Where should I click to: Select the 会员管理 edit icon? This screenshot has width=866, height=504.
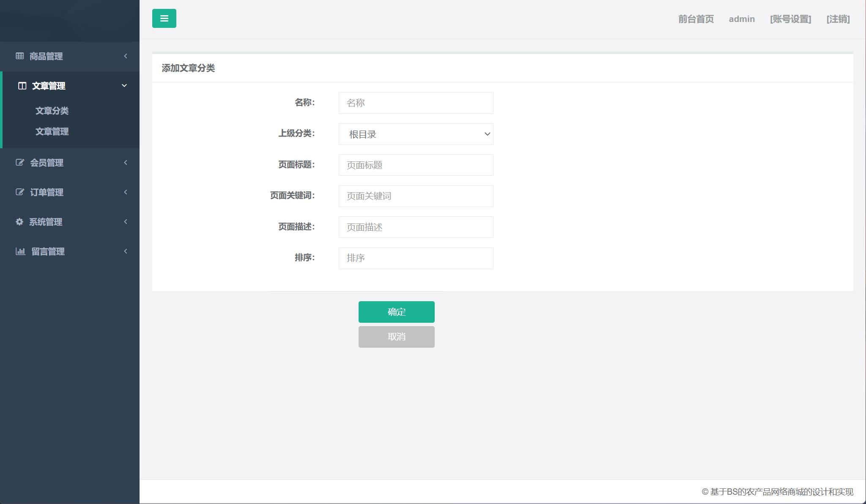[20, 162]
